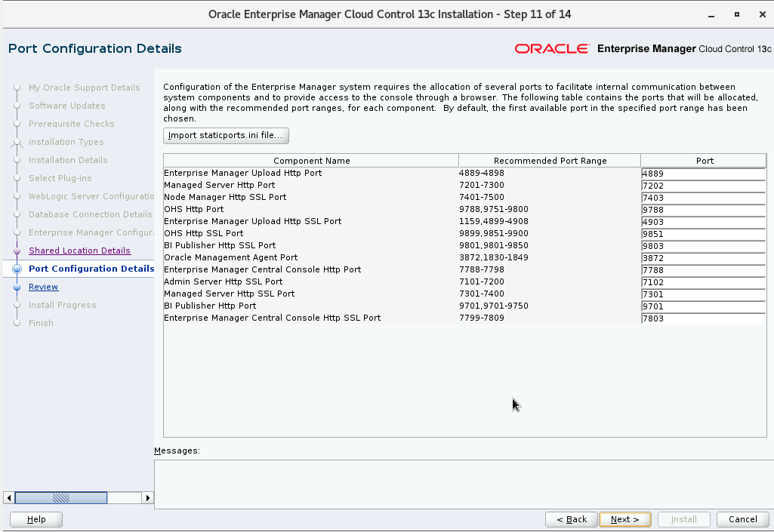Click the recommended range 4889-4898
Viewport: 774px width, 532px height.
(x=482, y=174)
